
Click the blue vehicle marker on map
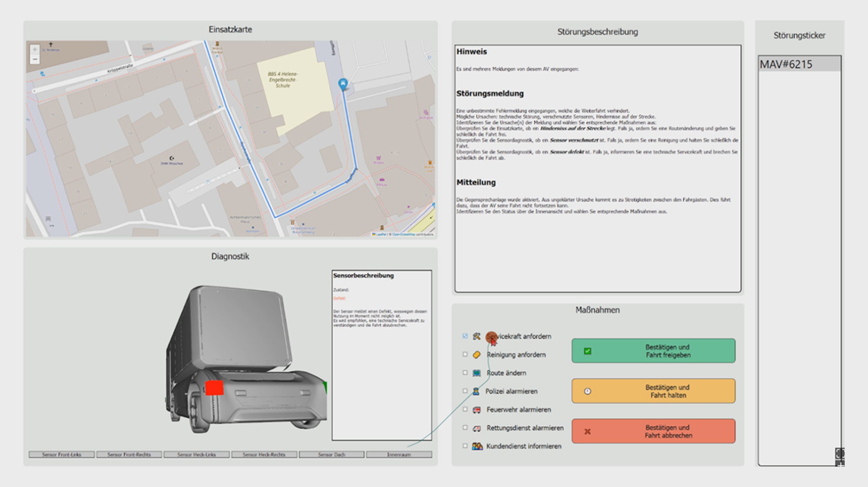343,83
